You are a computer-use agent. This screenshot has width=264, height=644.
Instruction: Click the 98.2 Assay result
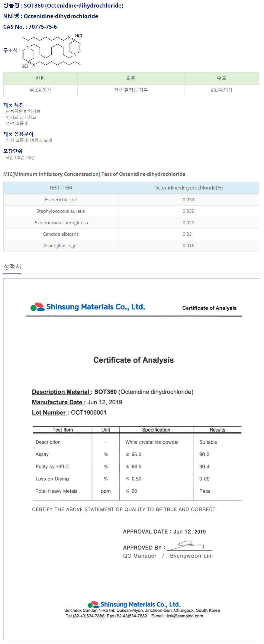(204, 454)
